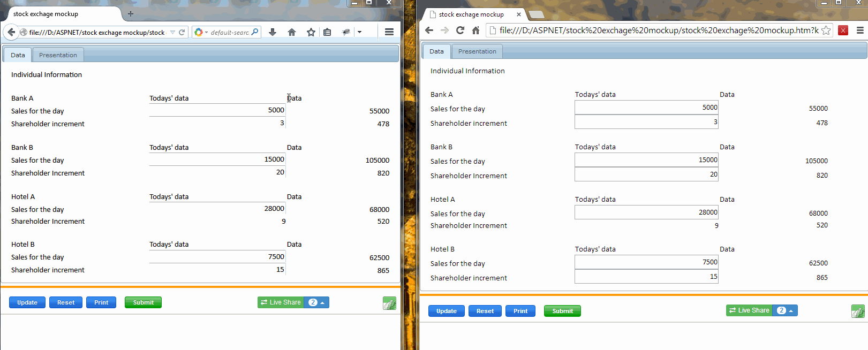
Task: Click Hotel B sales field showing 7500 in Firefox
Action: tap(217, 257)
